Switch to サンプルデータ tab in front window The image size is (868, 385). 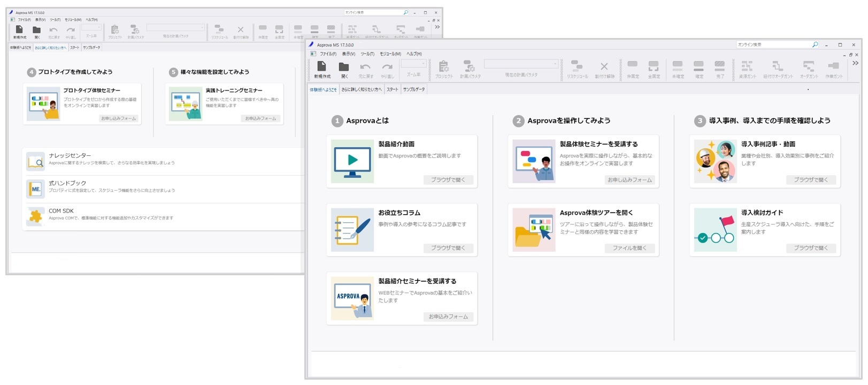coord(413,89)
